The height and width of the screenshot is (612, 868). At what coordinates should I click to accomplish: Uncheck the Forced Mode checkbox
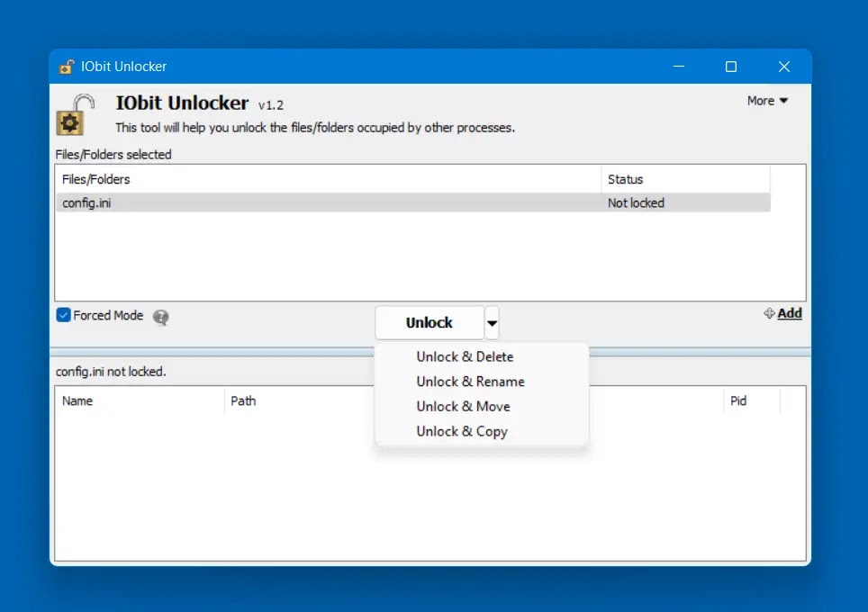coord(64,315)
